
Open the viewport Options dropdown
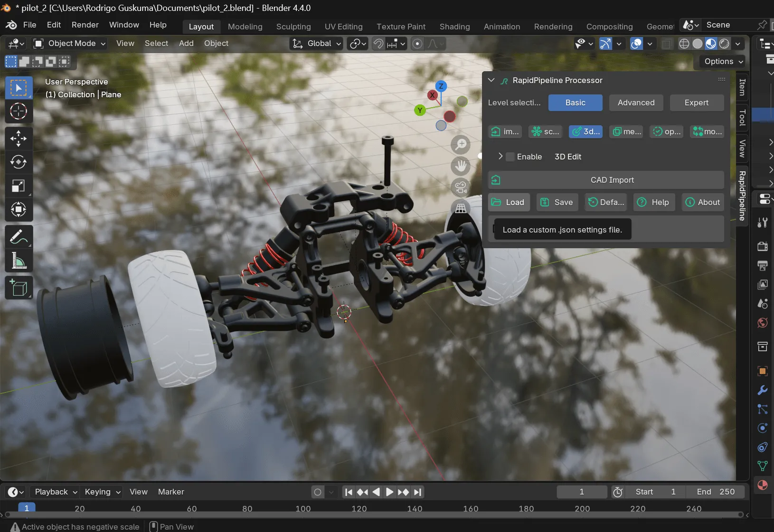(x=723, y=61)
